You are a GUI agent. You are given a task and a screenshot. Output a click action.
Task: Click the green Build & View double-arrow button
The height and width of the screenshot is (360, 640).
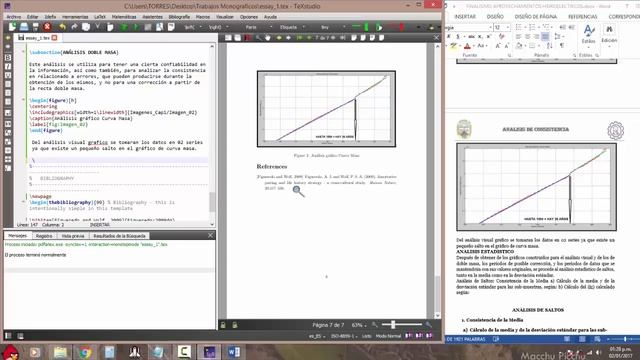(124, 27)
